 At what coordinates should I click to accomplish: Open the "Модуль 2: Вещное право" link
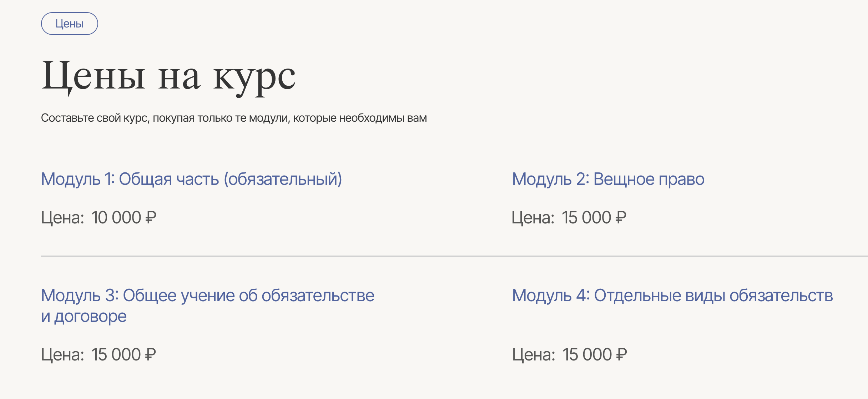click(x=608, y=179)
